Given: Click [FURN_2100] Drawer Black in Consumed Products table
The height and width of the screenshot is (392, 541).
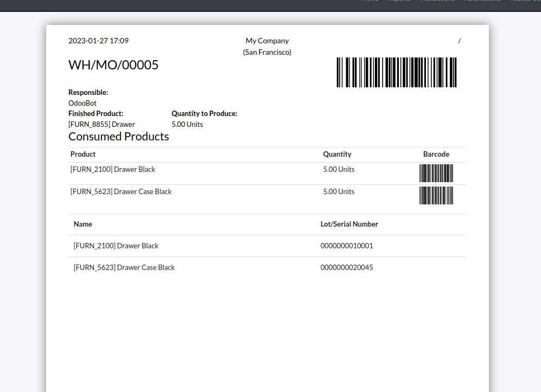Looking at the screenshot, I should (x=113, y=169).
